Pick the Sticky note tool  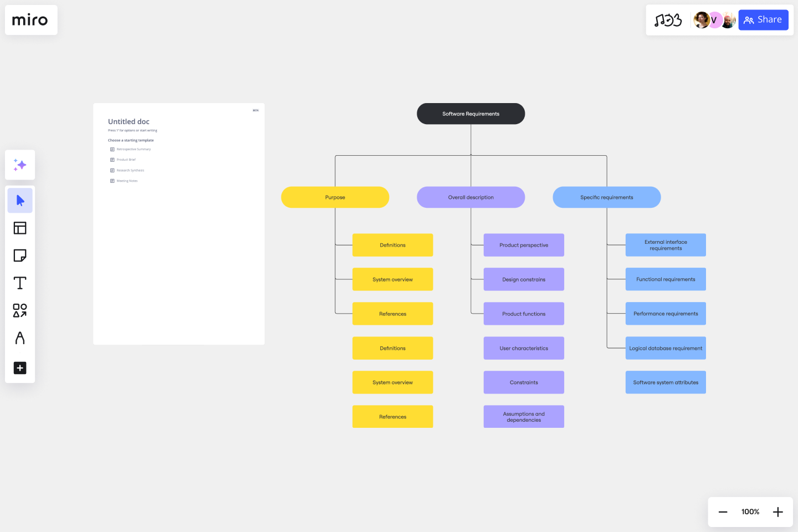coord(19,255)
